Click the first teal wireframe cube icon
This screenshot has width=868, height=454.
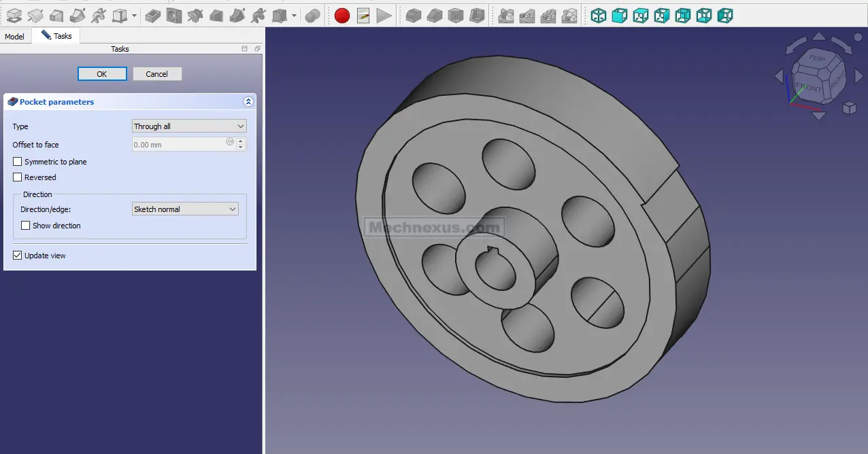click(x=599, y=15)
